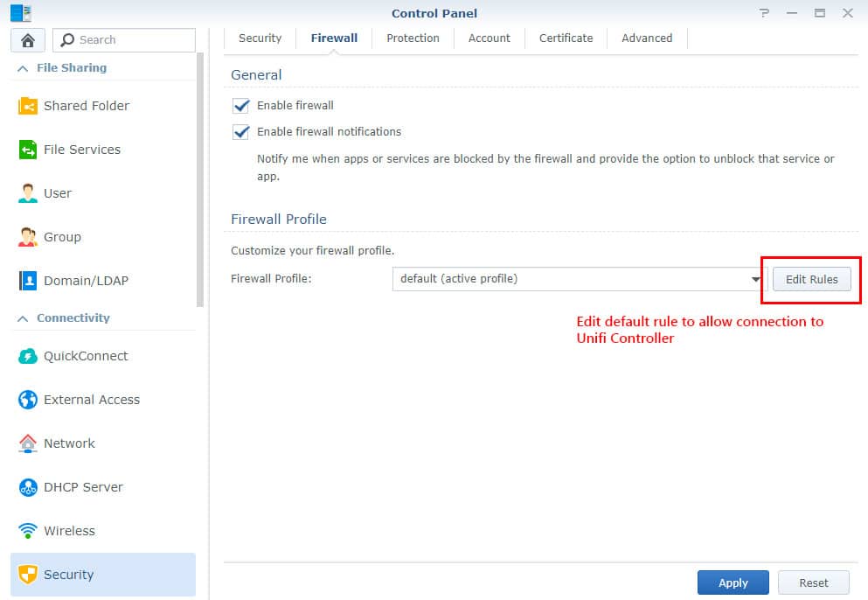Switch to the Protection tab
Image resolution: width=868 pixels, height=600 pixels.
413,38
